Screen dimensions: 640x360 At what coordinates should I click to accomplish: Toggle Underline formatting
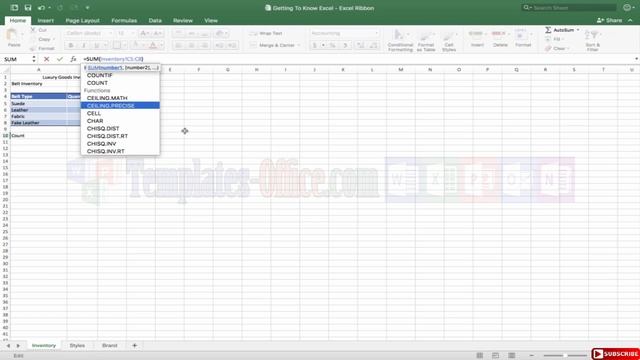(x=97, y=45)
